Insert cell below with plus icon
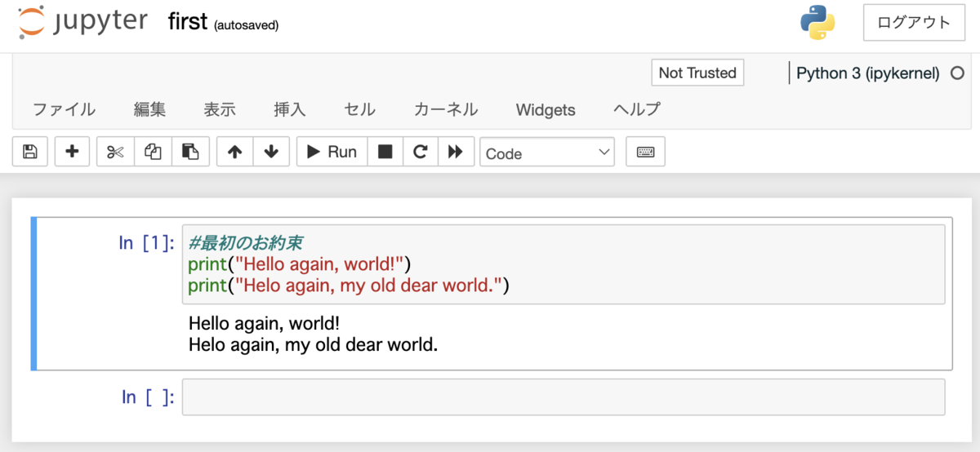The image size is (980, 452). click(x=72, y=152)
